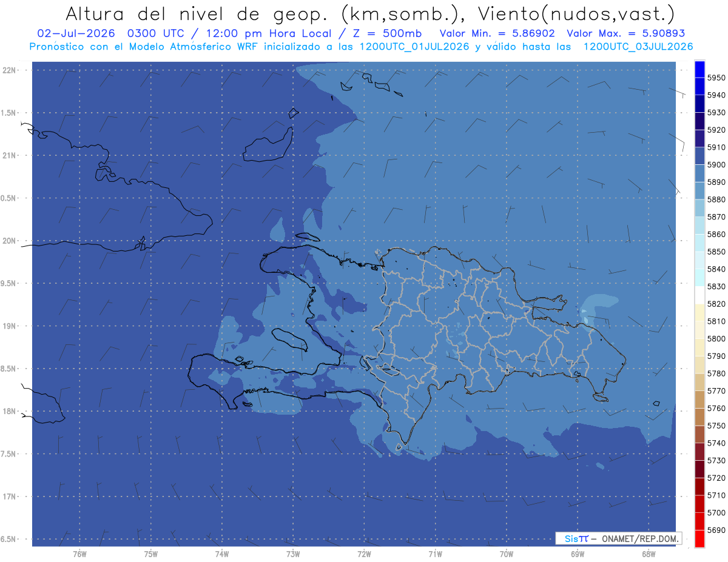This screenshot has width=728, height=562.
Task: Pick the legend swatch between 5900 and 5910
Action: coord(699,156)
